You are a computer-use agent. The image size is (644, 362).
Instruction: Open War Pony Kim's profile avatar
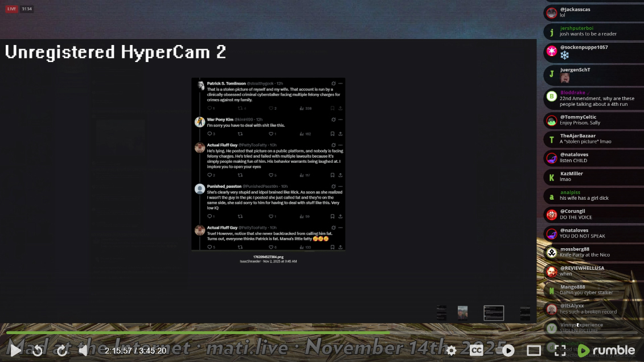click(x=200, y=122)
